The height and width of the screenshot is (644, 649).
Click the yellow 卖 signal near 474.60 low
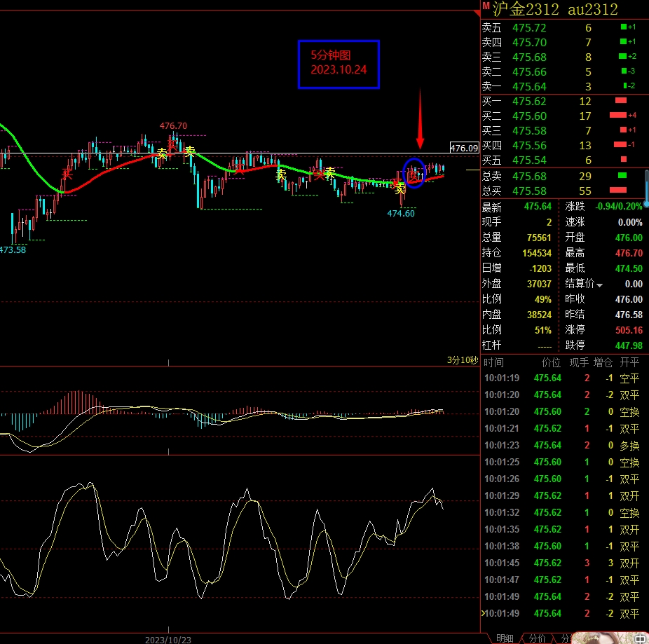(399, 189)
